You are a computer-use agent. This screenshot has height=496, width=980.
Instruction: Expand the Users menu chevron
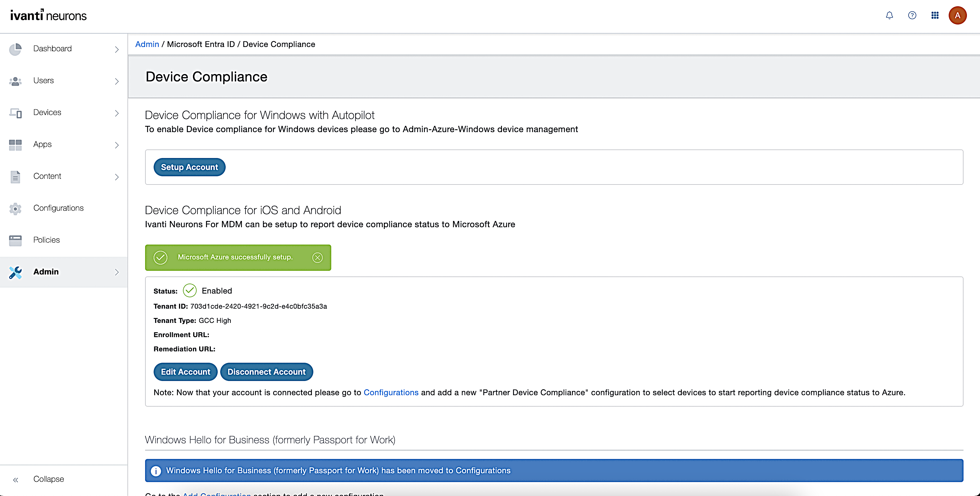point(117,81)
